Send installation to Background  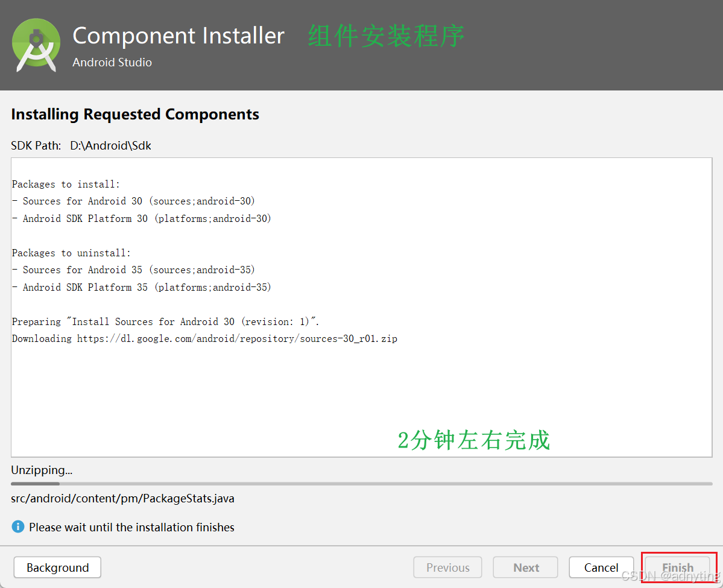[x=58, y=567]
